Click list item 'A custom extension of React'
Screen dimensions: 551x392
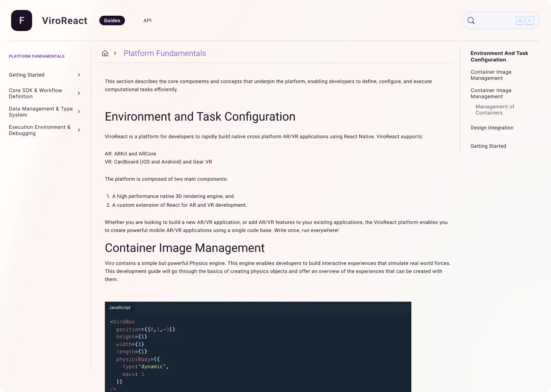[179, 205]
